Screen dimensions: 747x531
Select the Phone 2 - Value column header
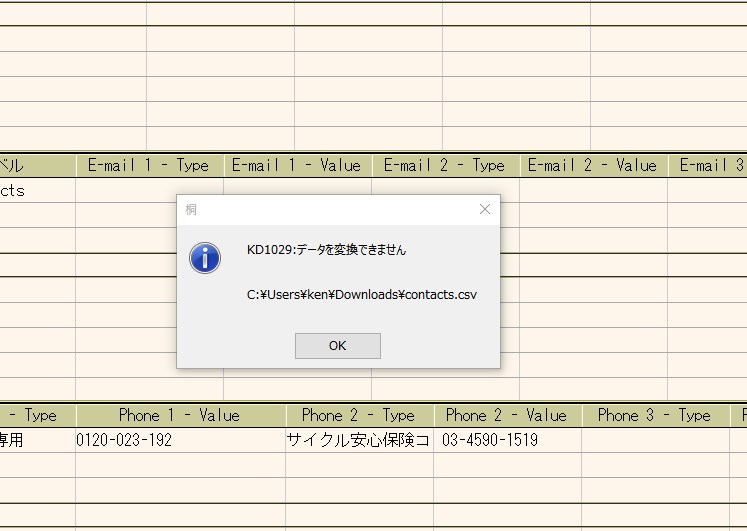pyautogui.click(x=507, y=415)
